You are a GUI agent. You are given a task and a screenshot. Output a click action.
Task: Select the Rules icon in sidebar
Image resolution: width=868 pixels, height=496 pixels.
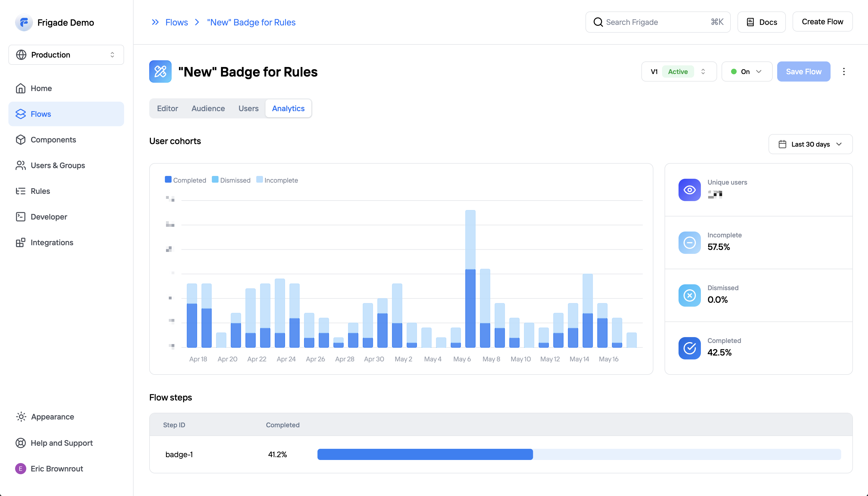coord(21,191)
